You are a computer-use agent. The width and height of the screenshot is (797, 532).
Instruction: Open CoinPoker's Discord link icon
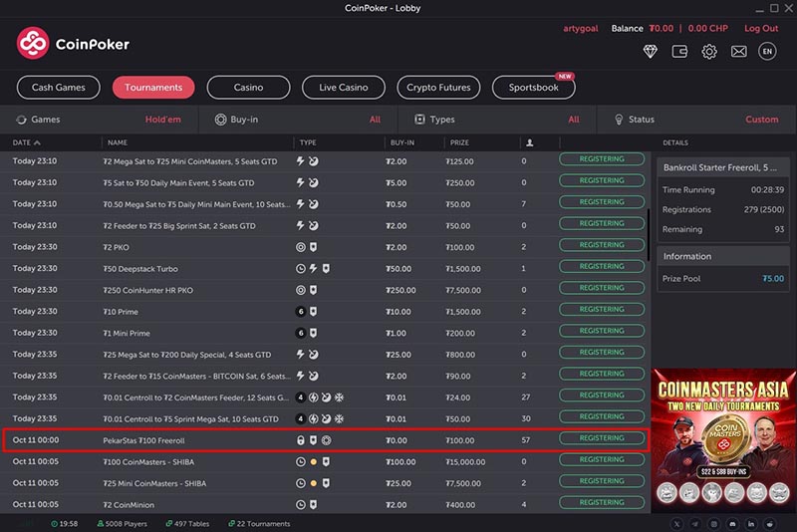pos(732,523)
